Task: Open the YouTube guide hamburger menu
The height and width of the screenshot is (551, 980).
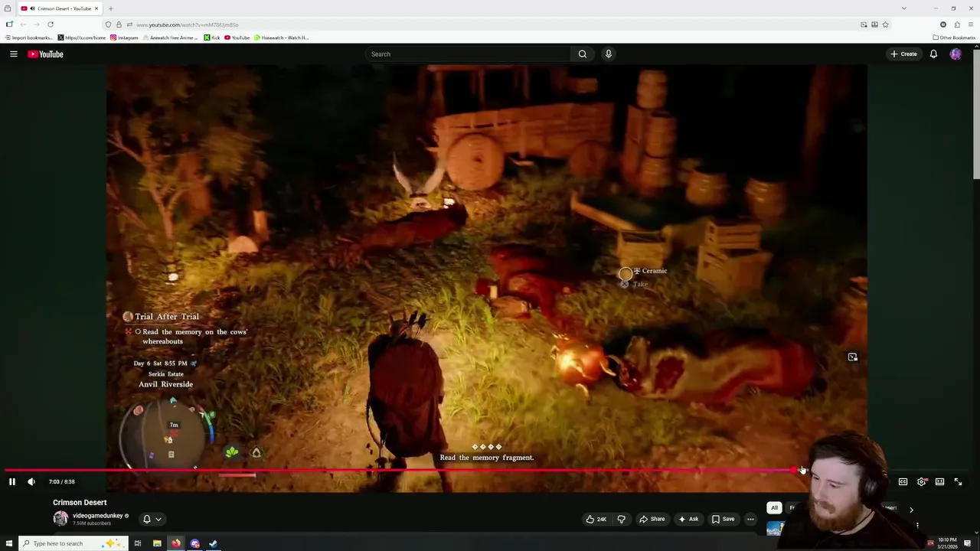Action: (x=13, y=54)
